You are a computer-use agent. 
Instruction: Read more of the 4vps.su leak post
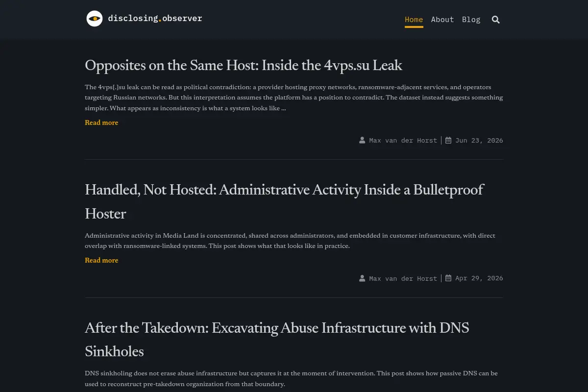pos(101,122)
